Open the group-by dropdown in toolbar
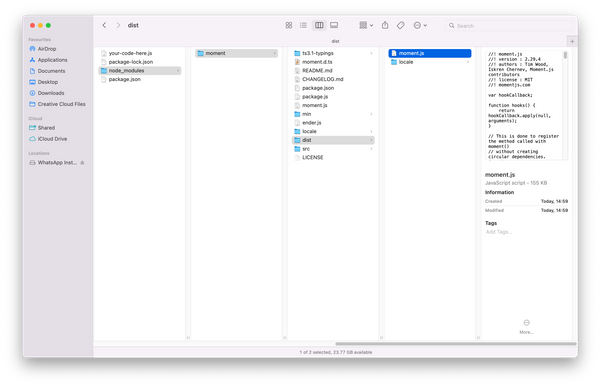Viewport: 600px width, 387px height. click(366, 25)
